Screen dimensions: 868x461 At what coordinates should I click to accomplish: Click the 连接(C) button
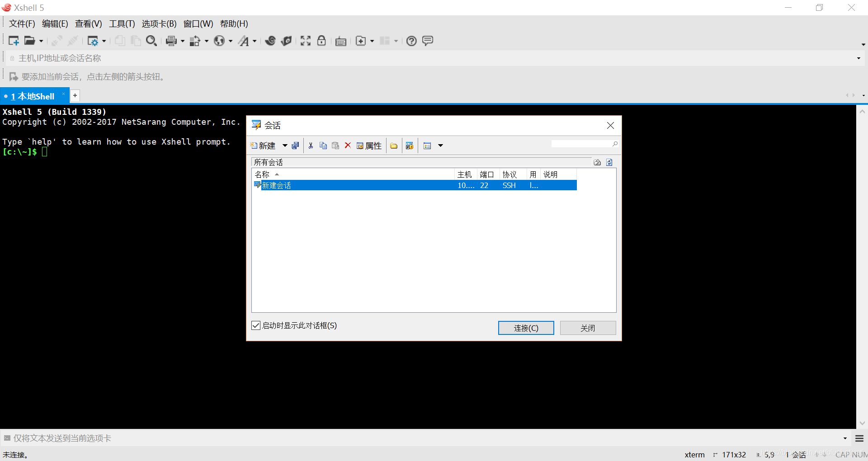point(526,328)
